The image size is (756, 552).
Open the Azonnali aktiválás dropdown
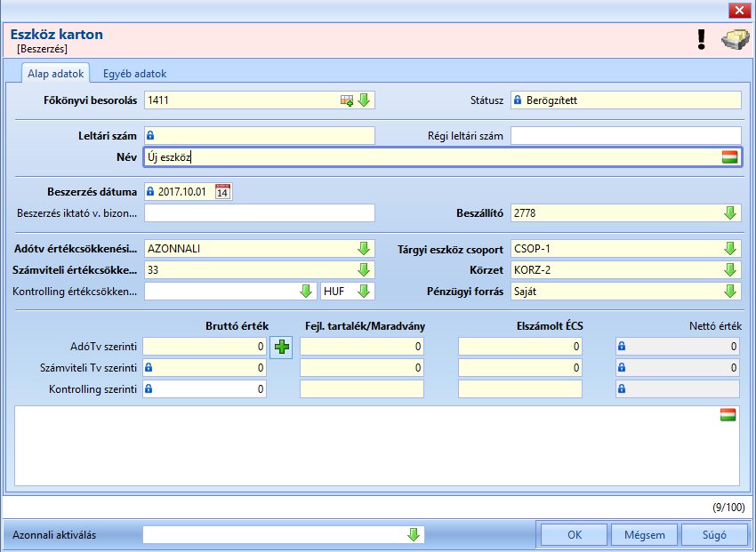414,534
